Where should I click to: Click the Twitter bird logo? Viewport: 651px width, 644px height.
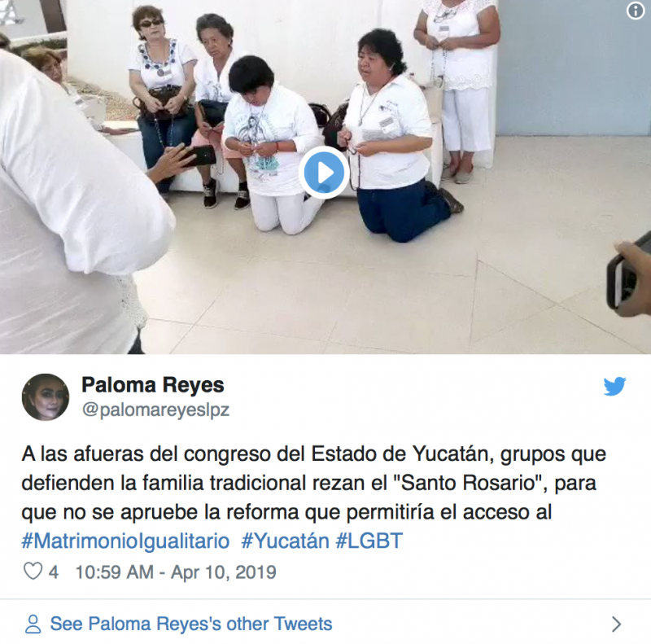click(614, 386)
